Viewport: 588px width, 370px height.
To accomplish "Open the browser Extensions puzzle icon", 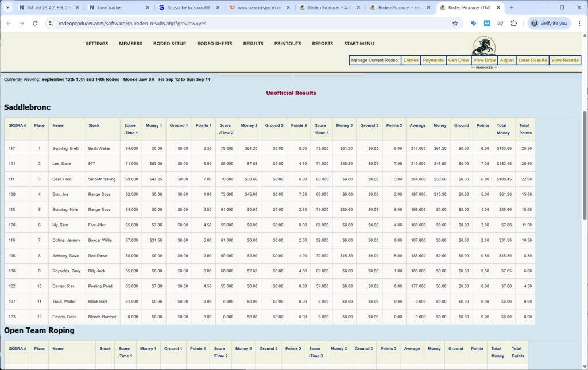I will 513,23.
